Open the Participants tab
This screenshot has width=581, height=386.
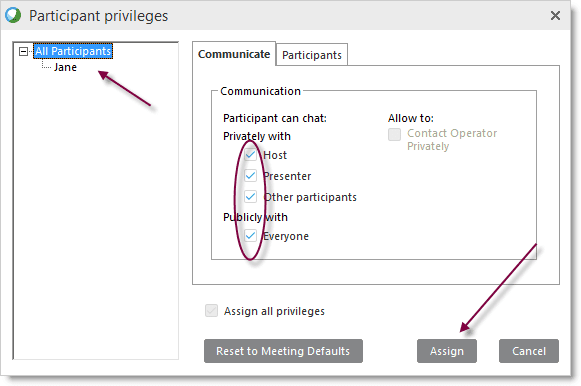312,55
